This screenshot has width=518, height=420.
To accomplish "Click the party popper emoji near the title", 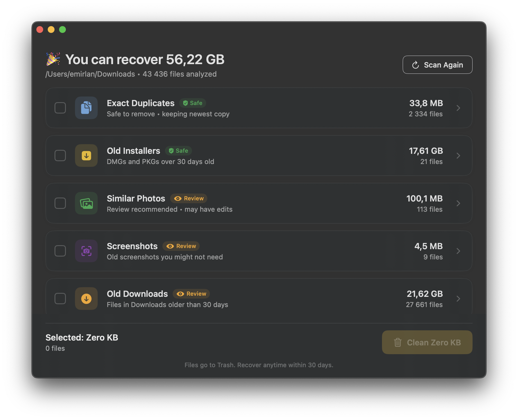I will [52, 59].
